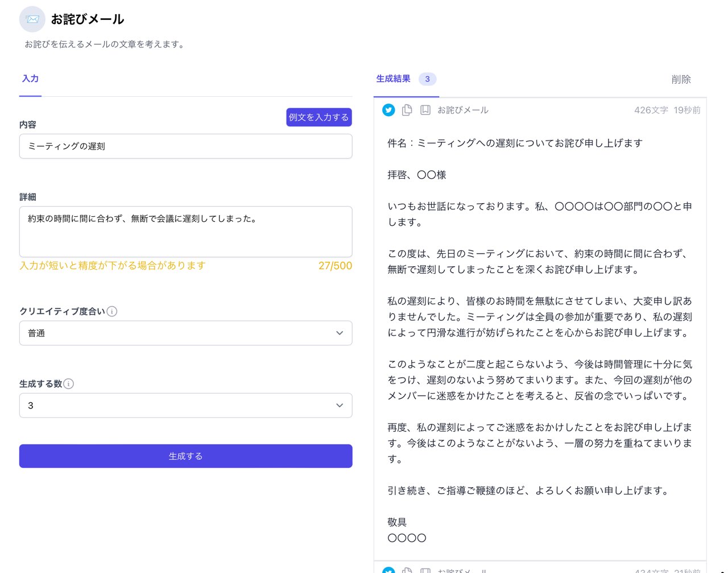Image resolution: width=728 pixels, height=573 pixels.
Task: Select the 生成結果 tab
Action: (x=393, y=79)
